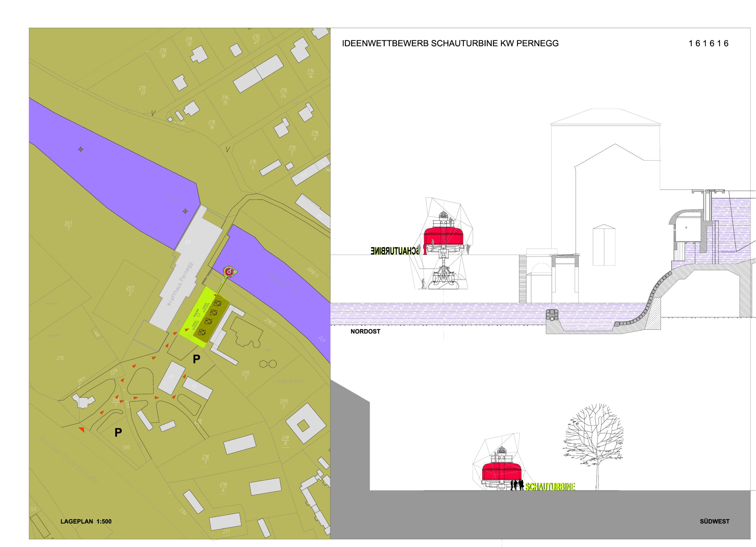Click the SÜDWEST elevation label

[715, 521]
